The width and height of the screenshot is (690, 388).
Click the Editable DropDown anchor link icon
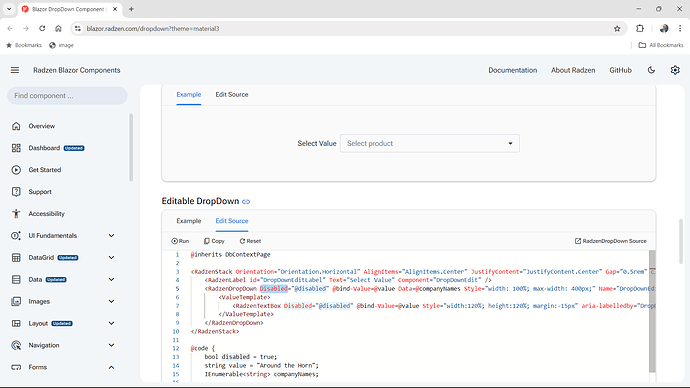pyautogui.click(x=246, y=201)
